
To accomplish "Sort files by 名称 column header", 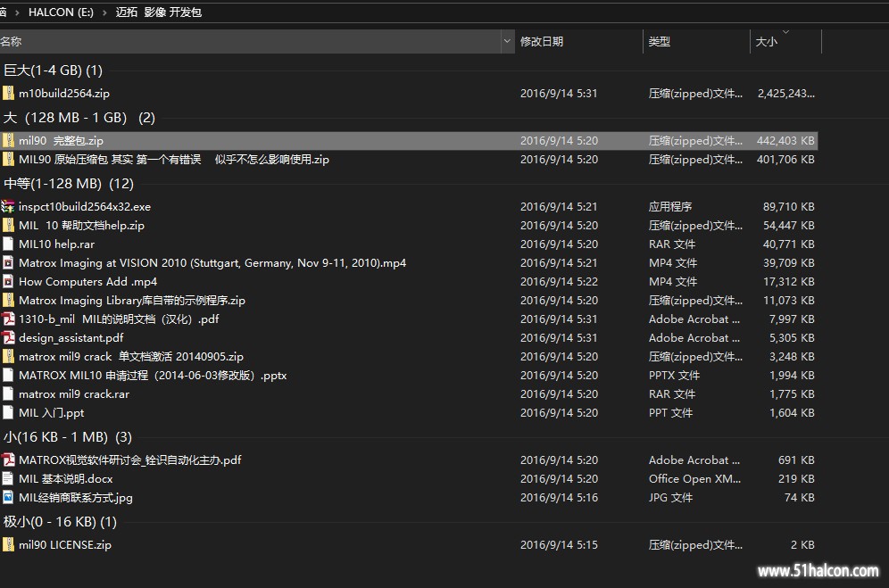I will [250, 41].
